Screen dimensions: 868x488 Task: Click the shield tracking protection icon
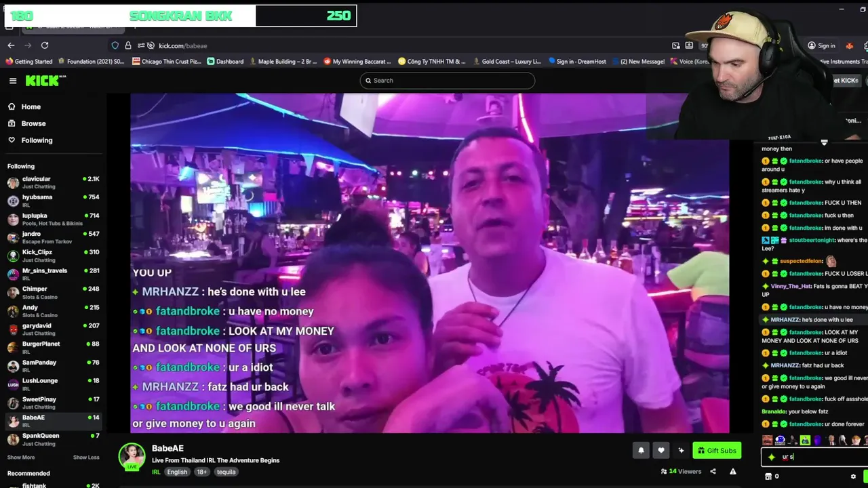point(115,45)
